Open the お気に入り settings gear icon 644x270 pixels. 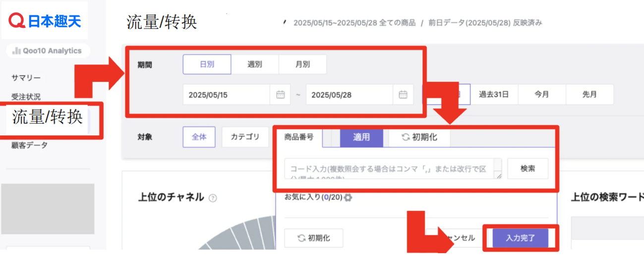pos(348,198)
